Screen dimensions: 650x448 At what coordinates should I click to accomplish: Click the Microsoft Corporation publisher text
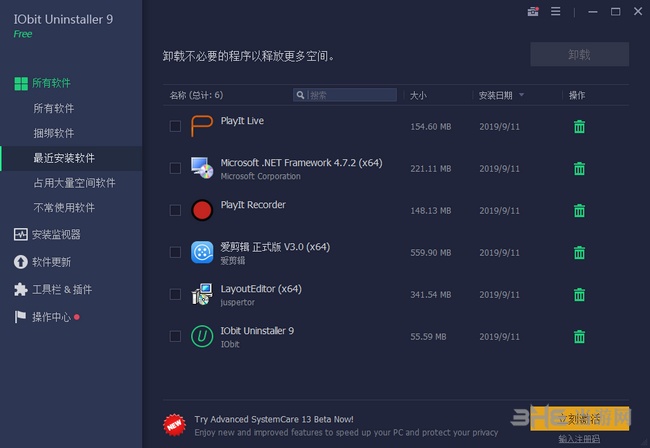point(260,177)
